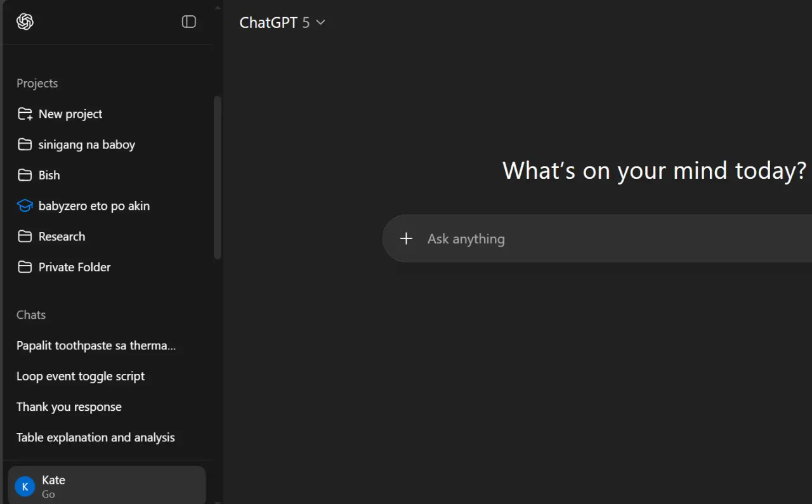Open the ChatGPT 5 model dropdown
This screenshot has height=504, width=812.
(282, 22)
